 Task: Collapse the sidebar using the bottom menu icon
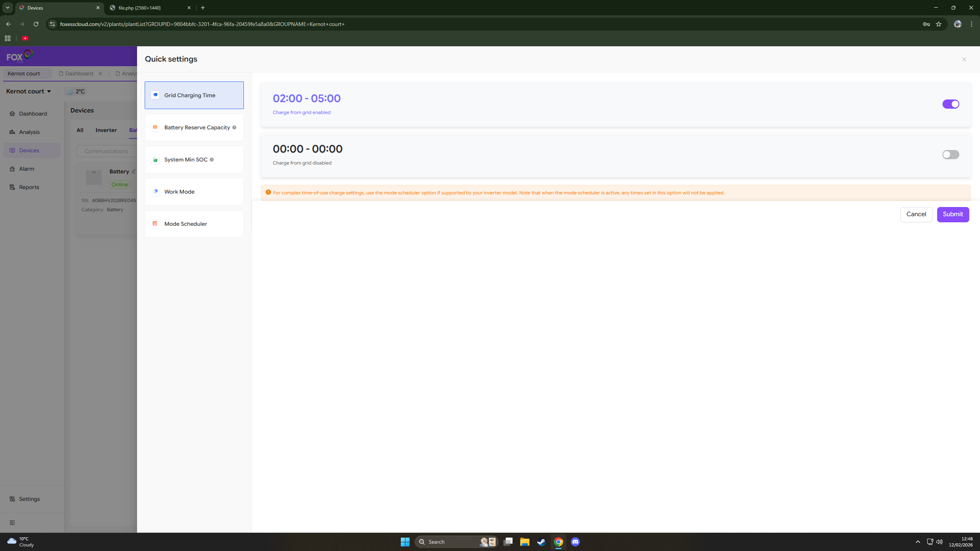pyautogui.click(x=12, y=523)
